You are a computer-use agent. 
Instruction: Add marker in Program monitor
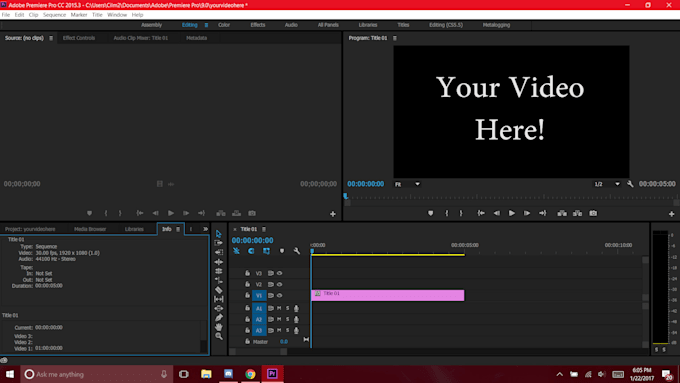tap(431, 213)
